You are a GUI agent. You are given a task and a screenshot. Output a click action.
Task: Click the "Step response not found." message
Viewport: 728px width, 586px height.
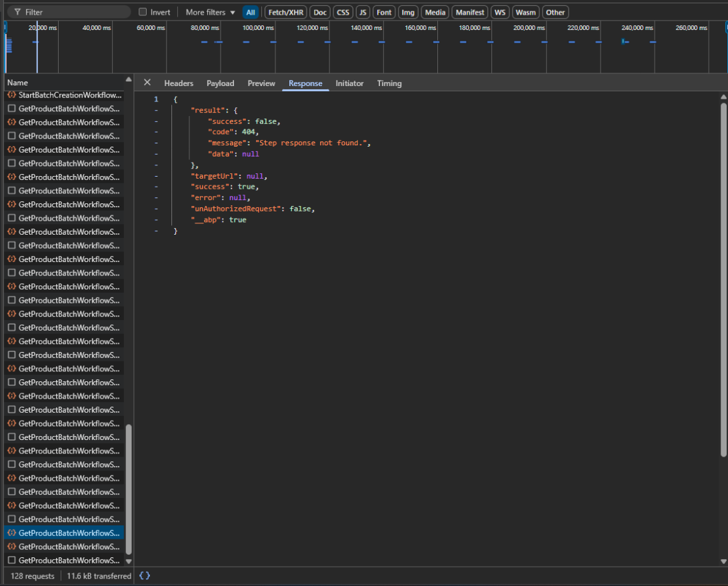(x=311, y=143)
